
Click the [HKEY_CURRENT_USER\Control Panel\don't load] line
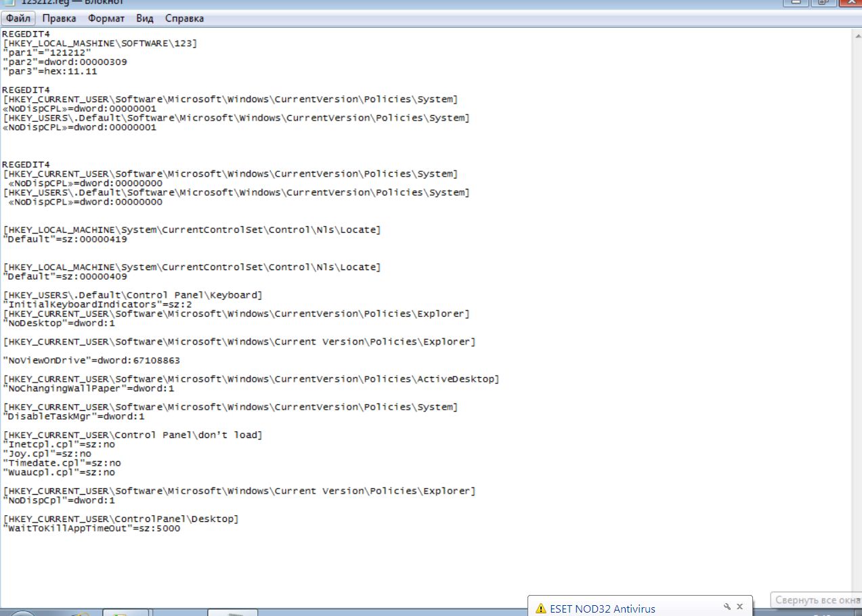click(133, 435)
